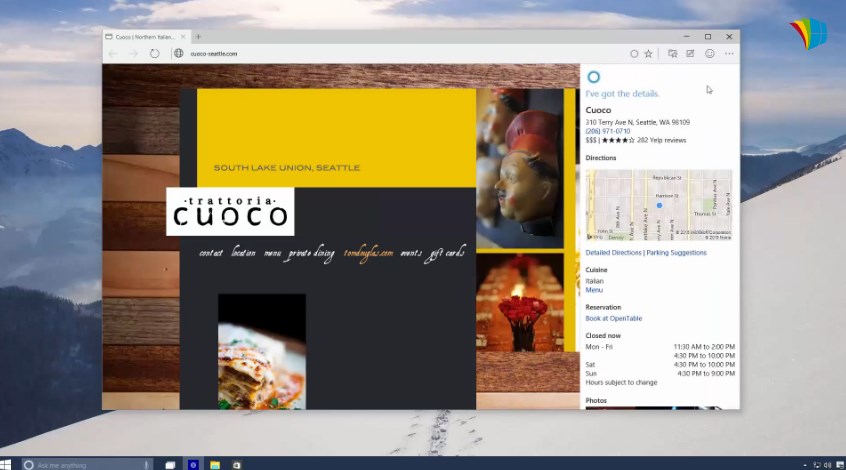
Task: Click the browser icon on taskbar
Action: (193, 465)
